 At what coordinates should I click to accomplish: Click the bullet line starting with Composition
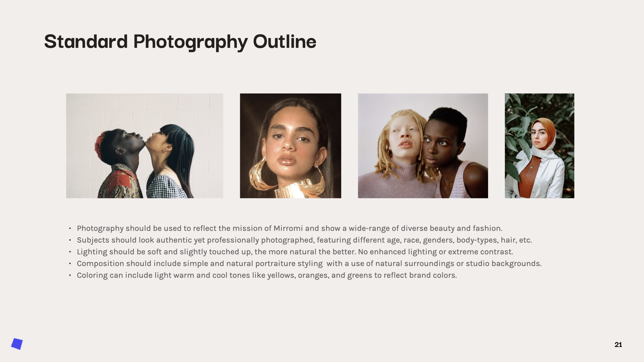(309, 264)
